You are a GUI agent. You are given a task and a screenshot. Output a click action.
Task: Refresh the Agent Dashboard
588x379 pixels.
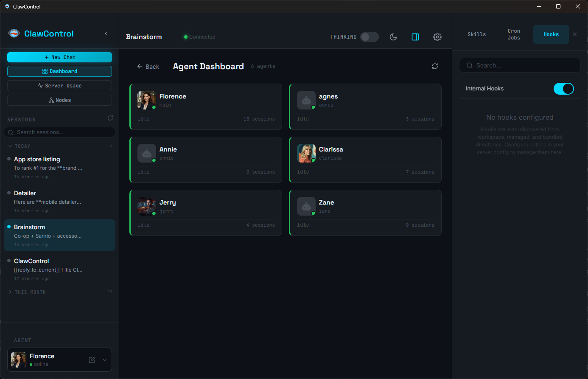tap(434, 66)
